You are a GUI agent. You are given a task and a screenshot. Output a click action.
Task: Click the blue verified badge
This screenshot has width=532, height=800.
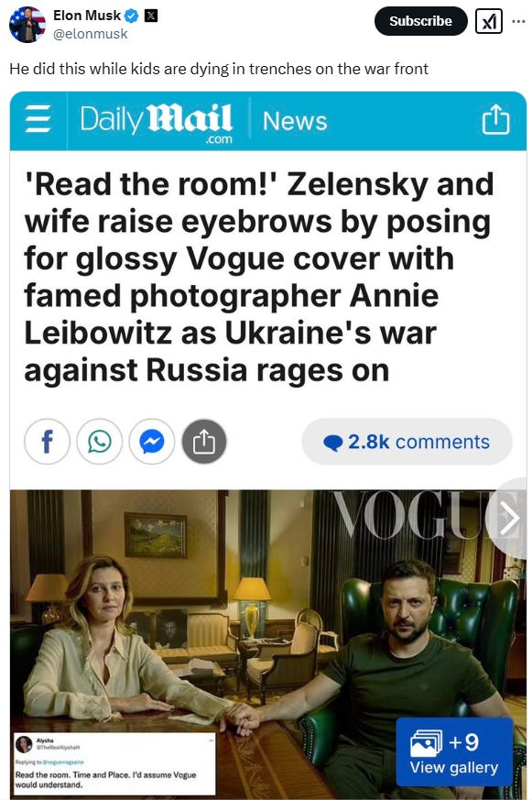point(132,16)
